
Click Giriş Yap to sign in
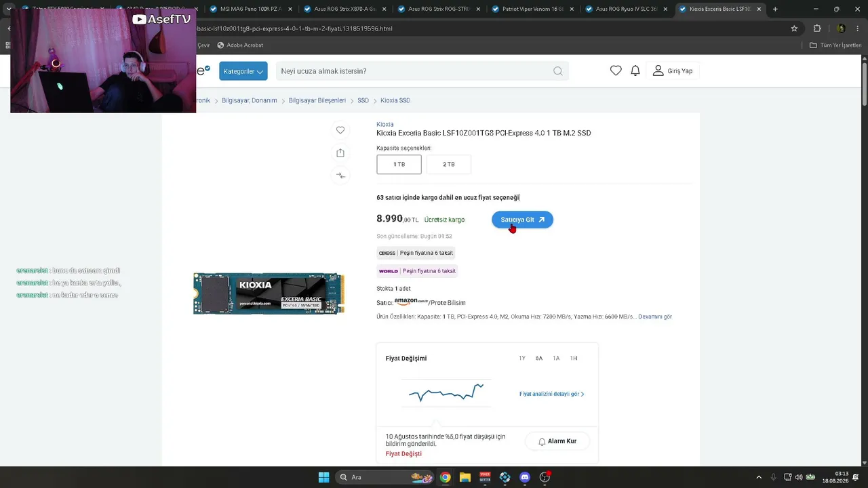673,71
